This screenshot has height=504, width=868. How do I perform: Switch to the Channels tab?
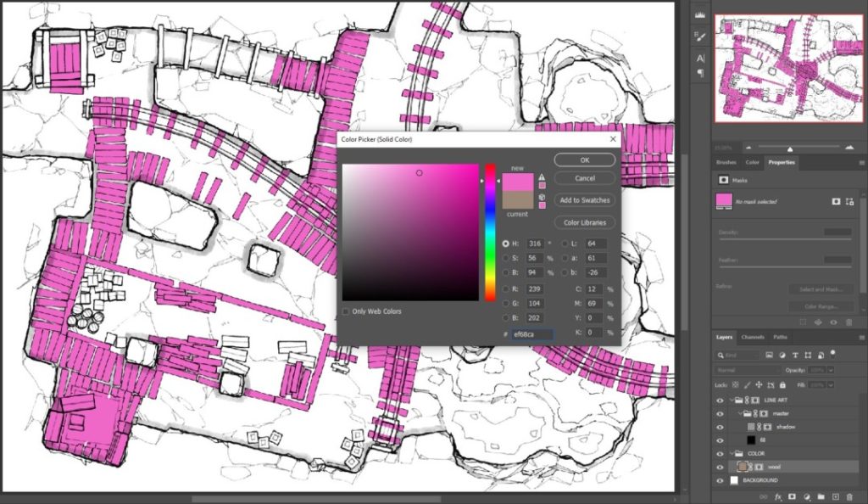point(752,337)
